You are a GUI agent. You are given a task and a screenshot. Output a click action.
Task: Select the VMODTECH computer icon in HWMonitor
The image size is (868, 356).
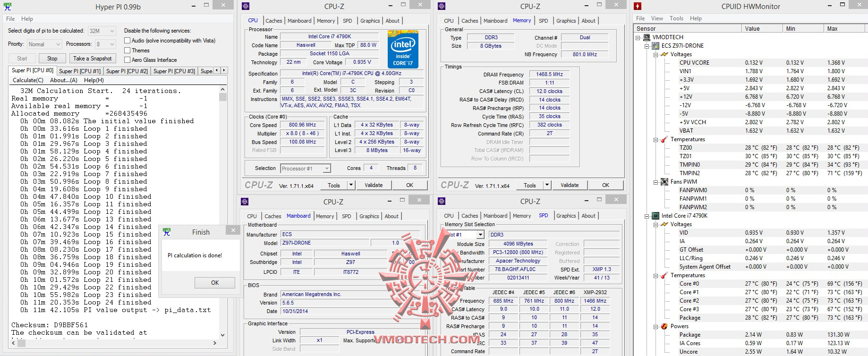tap(647, 37)
